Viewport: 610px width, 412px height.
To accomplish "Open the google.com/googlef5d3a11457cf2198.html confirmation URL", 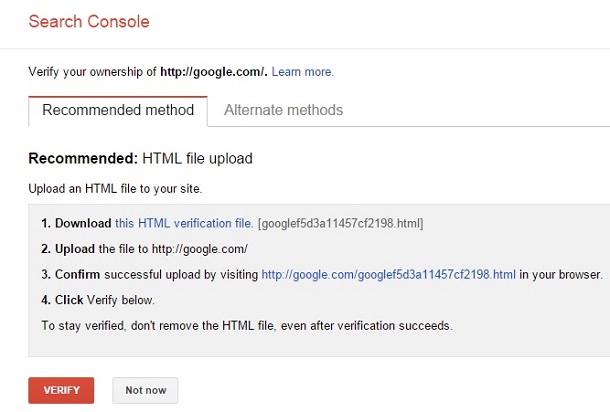I will pos(389,274).
